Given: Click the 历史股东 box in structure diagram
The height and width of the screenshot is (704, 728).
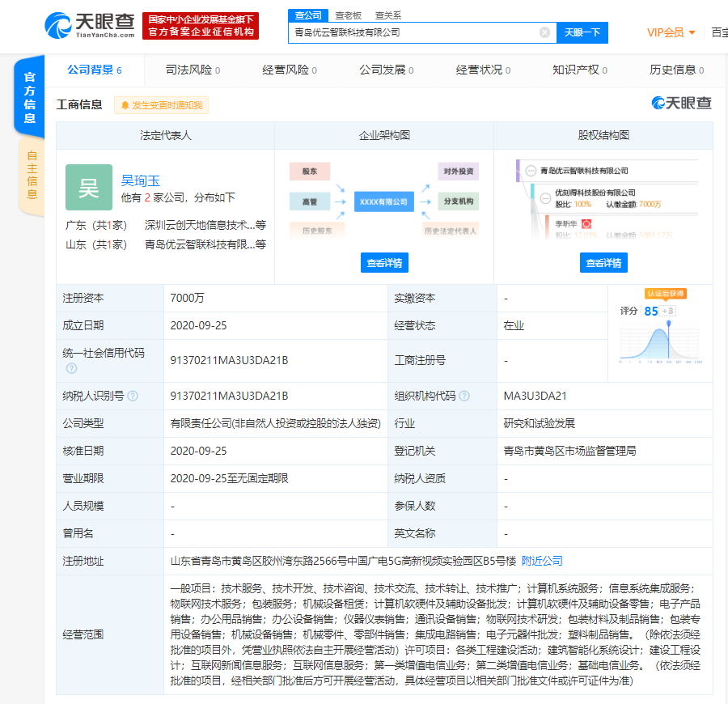Looking at the screenshot, I should (x=317, y=231).
